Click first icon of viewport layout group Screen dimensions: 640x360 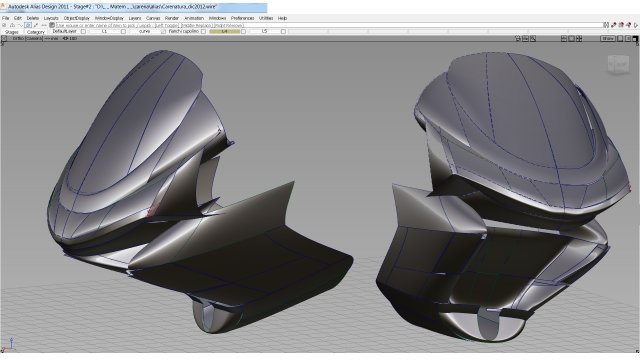coord(564,38)
